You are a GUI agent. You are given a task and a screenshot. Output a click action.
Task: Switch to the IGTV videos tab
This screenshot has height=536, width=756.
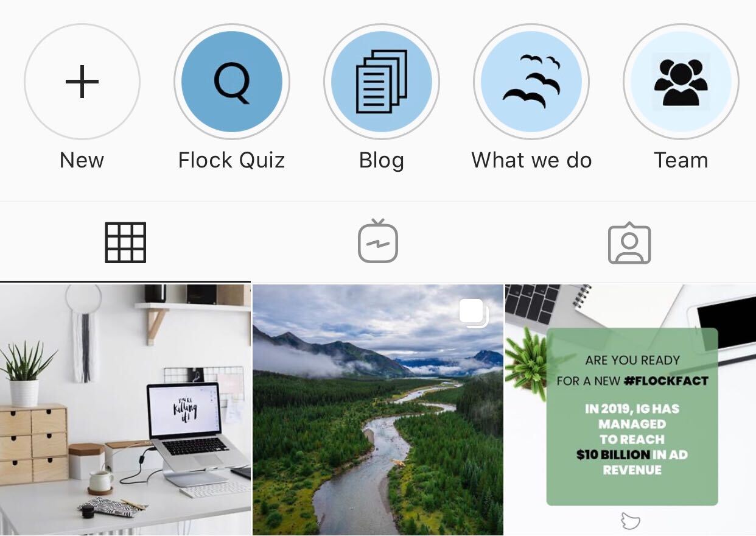tap(378, 241)
